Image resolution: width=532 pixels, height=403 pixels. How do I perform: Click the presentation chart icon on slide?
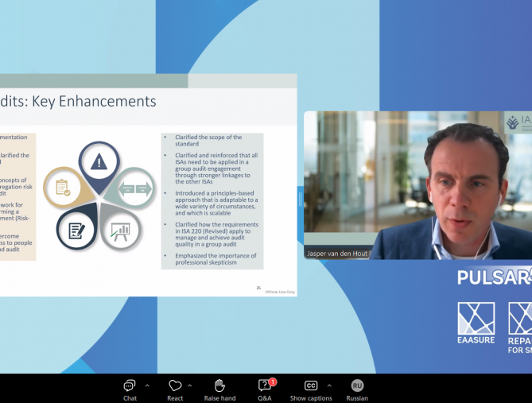tap(121, 231)
